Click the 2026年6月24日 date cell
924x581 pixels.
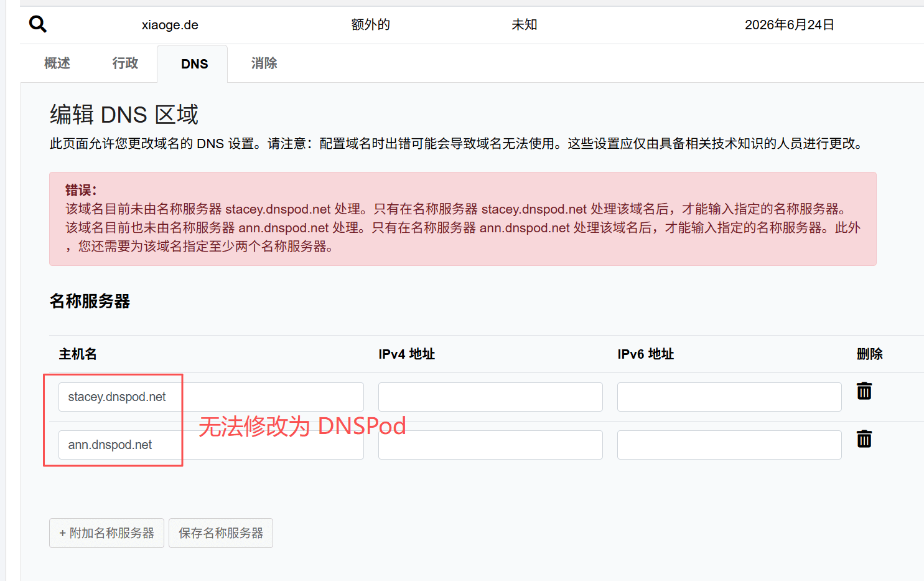[789, 25]
